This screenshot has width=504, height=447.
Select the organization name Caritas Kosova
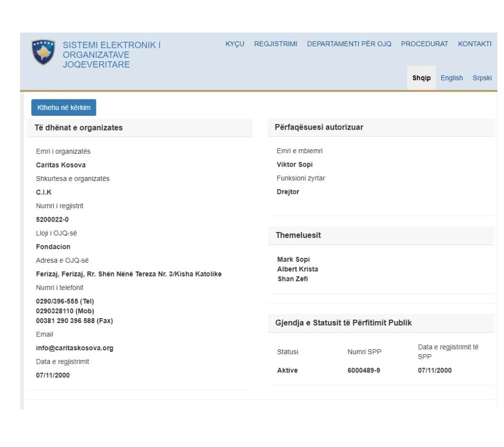tap(61, 165)
